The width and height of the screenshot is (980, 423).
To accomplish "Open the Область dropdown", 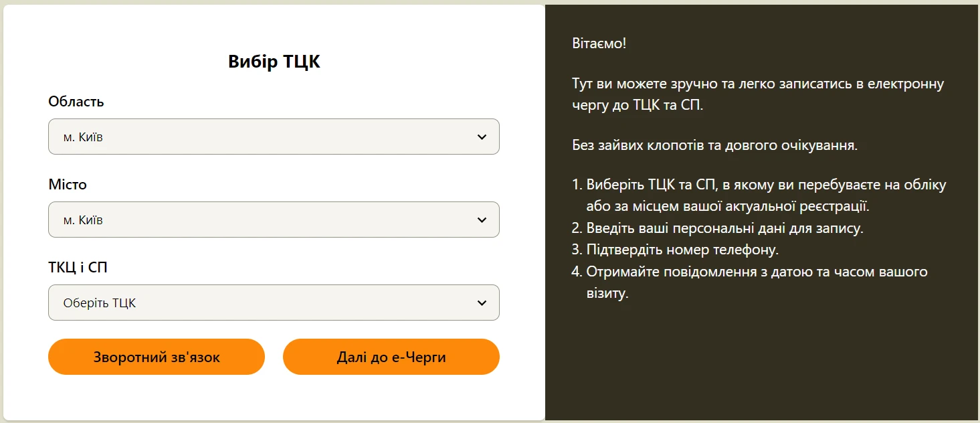I will (x=274, y=137).
